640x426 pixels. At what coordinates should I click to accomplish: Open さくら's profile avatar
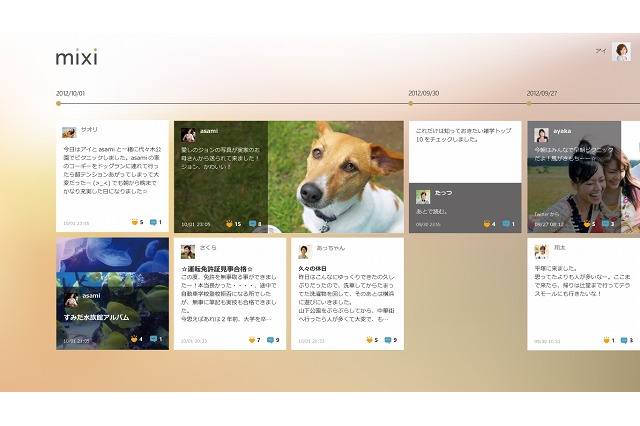coord(188,252)
